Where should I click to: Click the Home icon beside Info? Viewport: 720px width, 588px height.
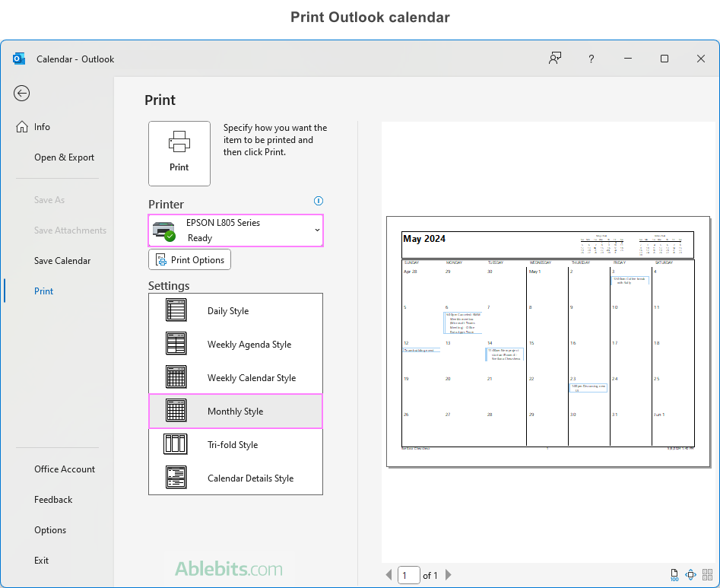click(22, 127)
